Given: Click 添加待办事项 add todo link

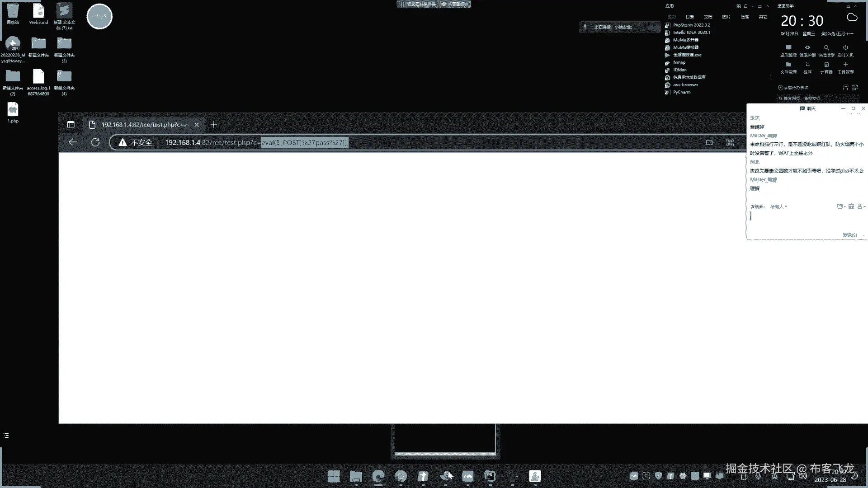Looking at the screenshot, I should click(x=793, y=87).
